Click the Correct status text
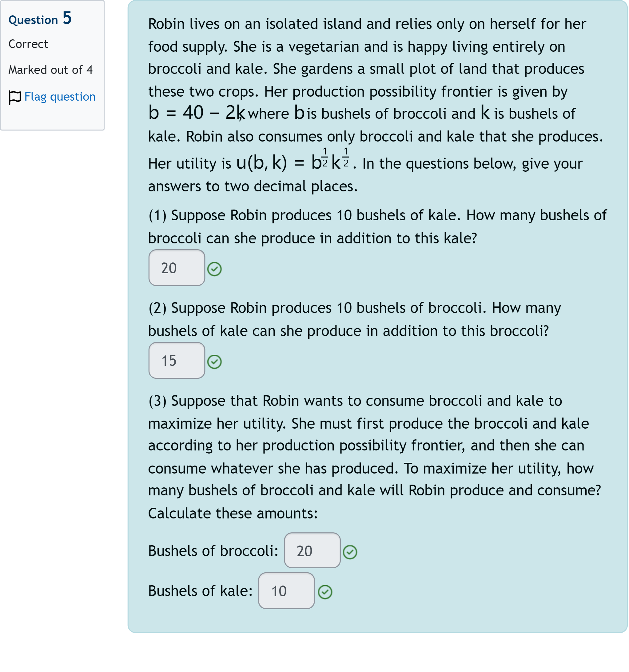 tap(28, 44)
